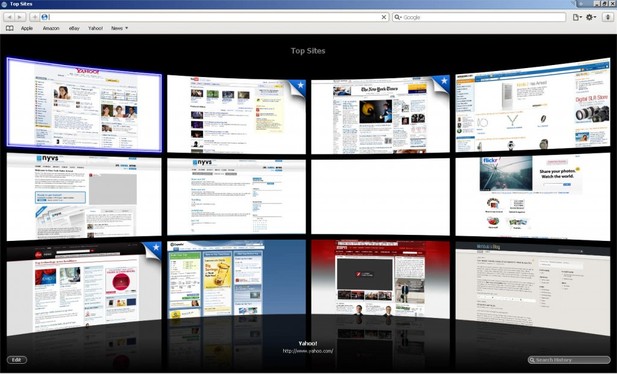This screenshot has width=617, height=374.
Task: Click the Edit button
Action: coord(17,359)
